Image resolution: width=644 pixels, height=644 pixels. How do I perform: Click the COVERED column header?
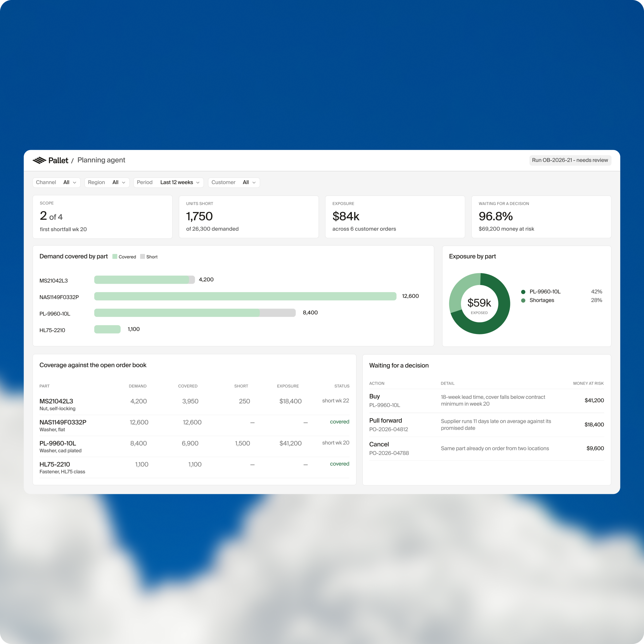188,386
